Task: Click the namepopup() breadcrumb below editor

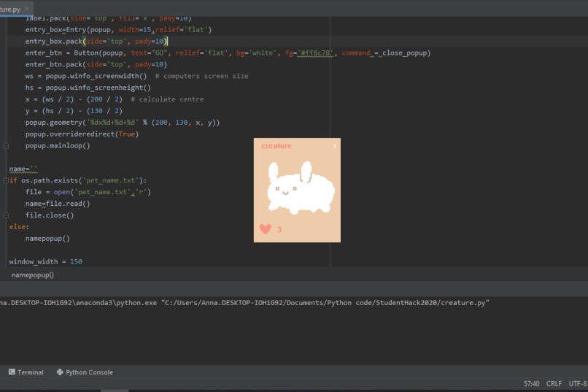Action: click(x=33, y=275)
